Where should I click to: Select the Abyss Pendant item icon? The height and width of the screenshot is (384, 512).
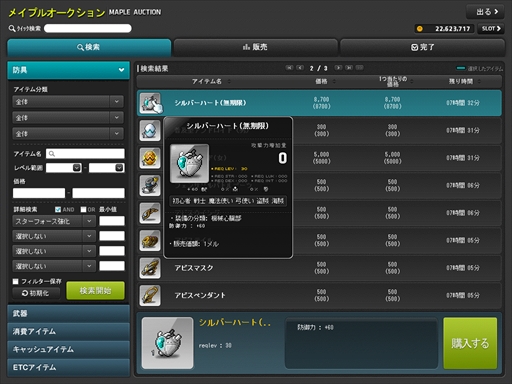tap(150, 295)
